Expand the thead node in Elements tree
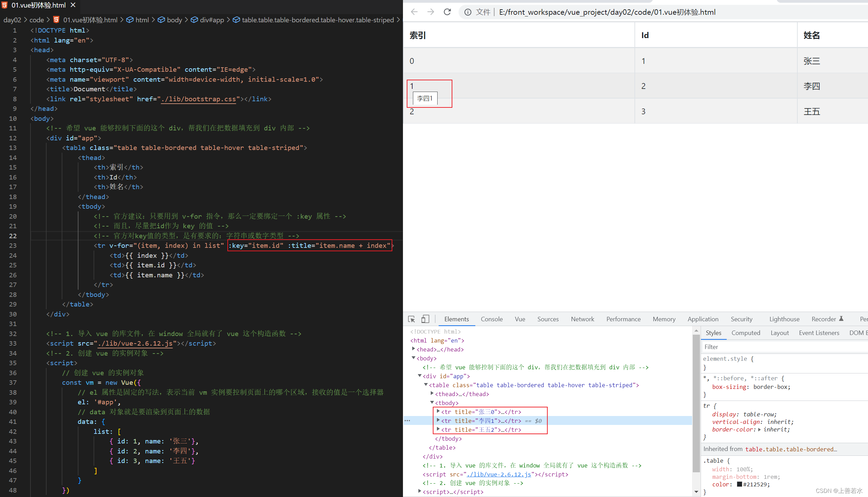Viewport: 868px width, 497px height. (432, 393)
